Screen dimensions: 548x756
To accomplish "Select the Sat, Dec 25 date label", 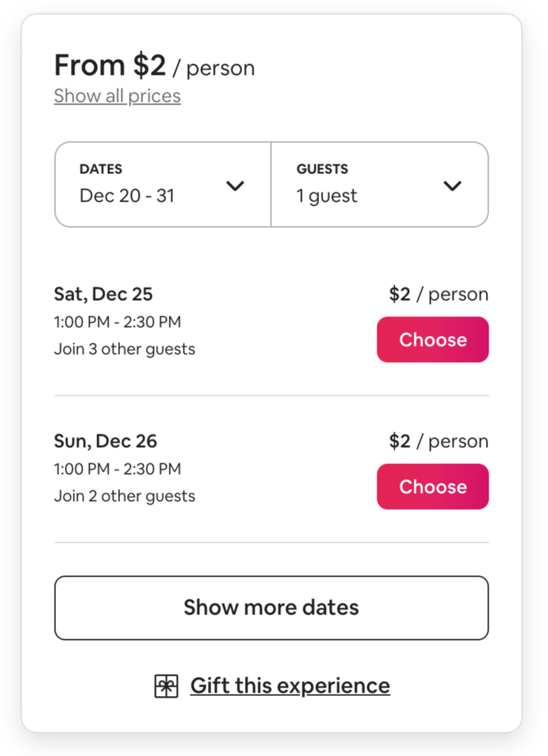I will (103, 294).
